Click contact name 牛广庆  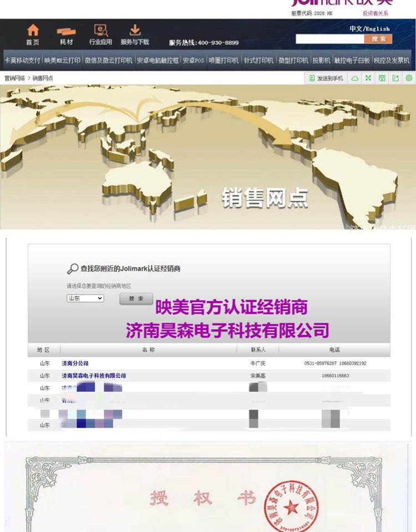click(x=258, y=364)
